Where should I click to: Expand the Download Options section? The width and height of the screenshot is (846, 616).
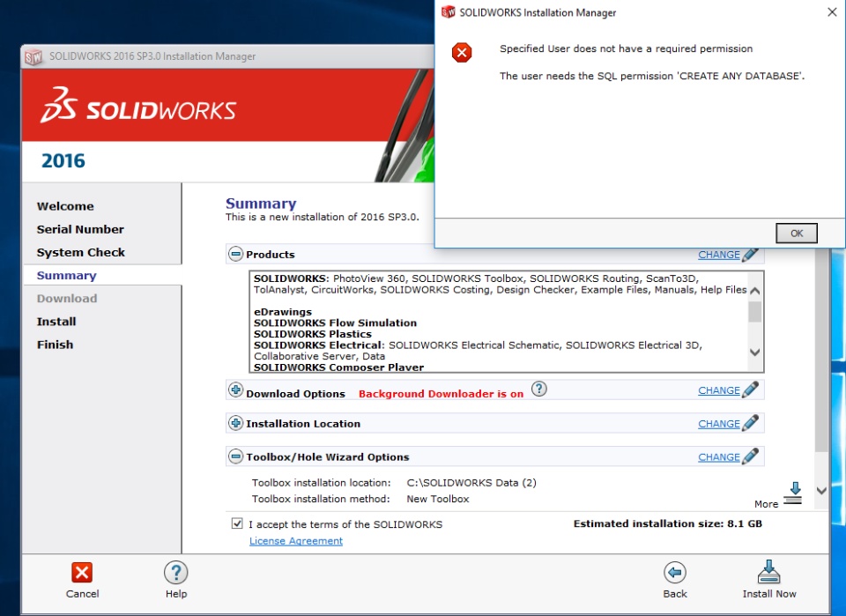235,390
